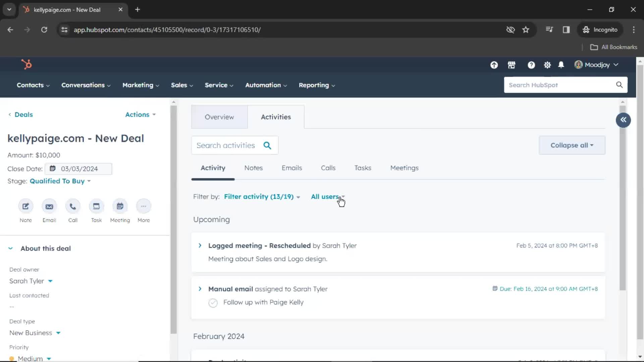This screenshot has height=362, width=644.
Task: Open Chrome three-dot menu
Action: pyautogui.click(x=634, y=29)
